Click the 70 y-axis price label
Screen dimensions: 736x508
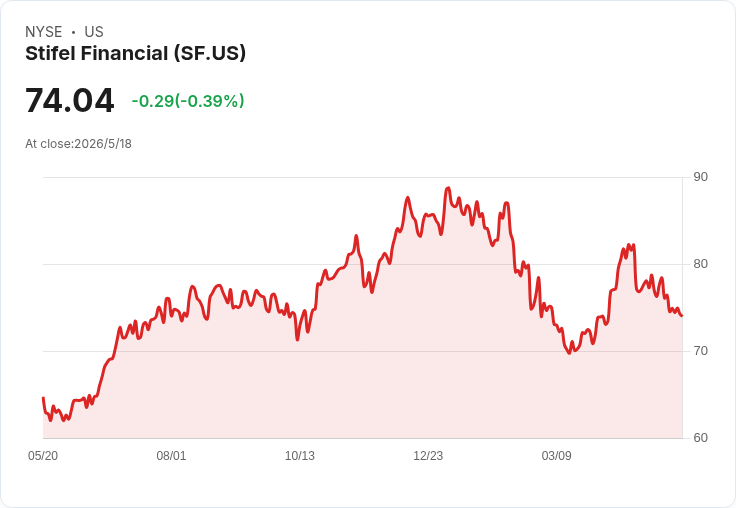coord(700,351)
